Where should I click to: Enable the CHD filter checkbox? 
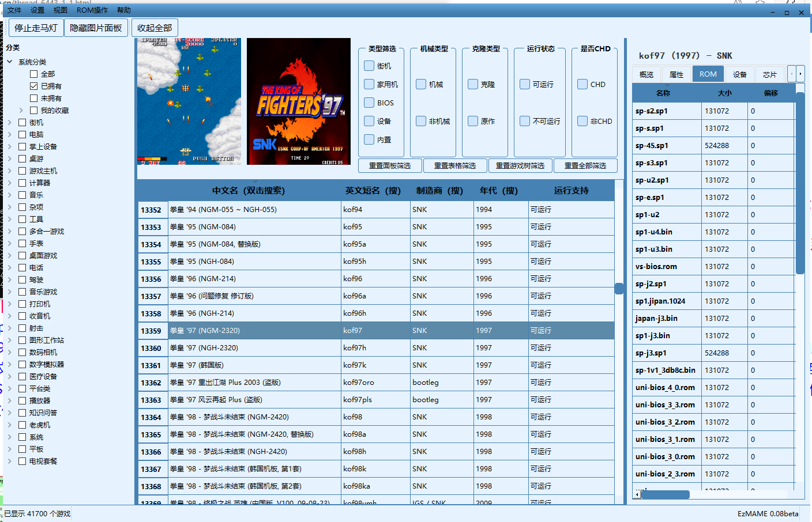582,84
